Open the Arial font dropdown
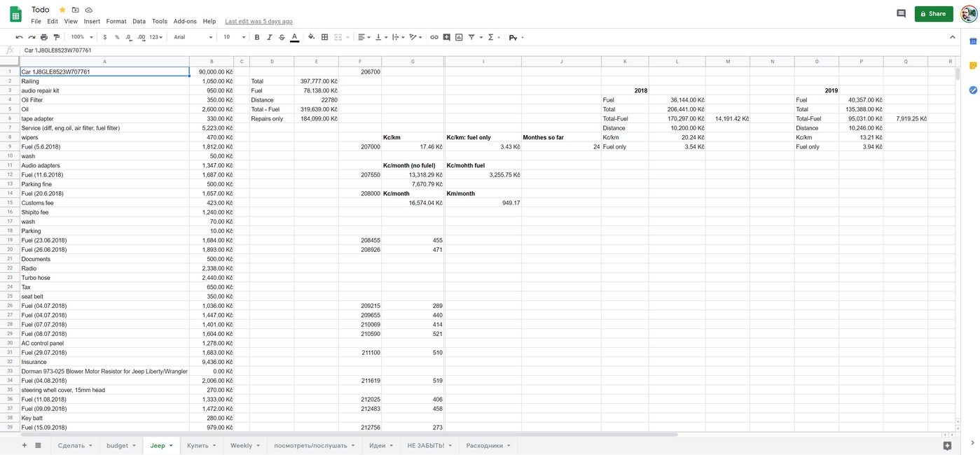This screenshot has width=980, height=455. click(x=191, y=37)
